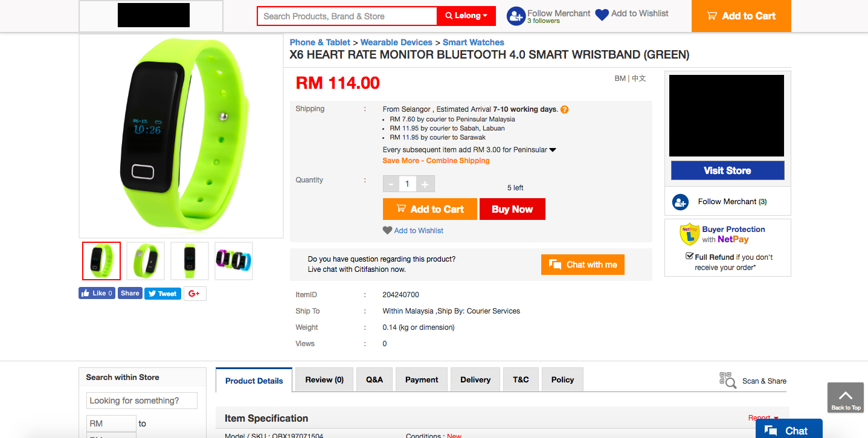Click the shipping help question mark icon
Viewport: 868px width, 438px height.
pyautogui.click(x=564, y=109)
